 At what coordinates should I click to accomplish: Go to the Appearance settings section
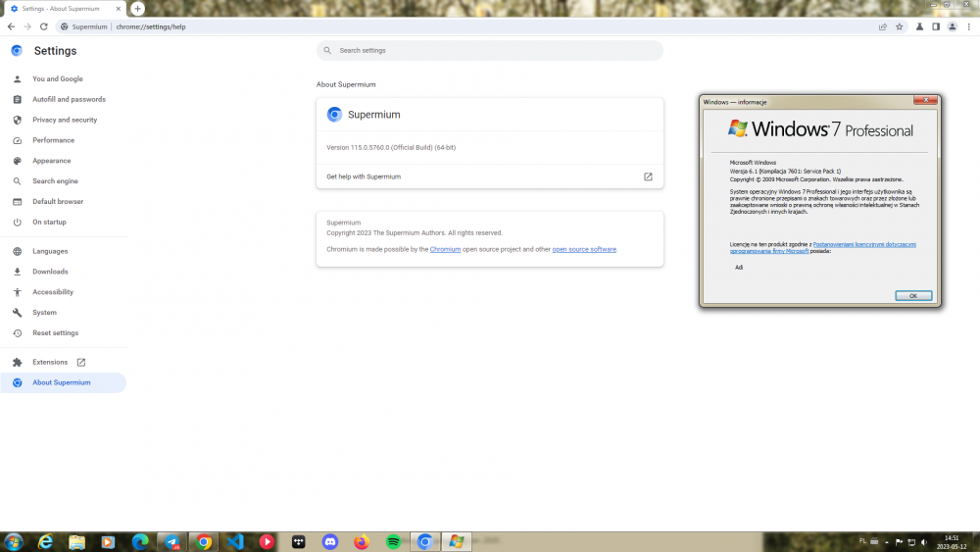pos(51,161)
